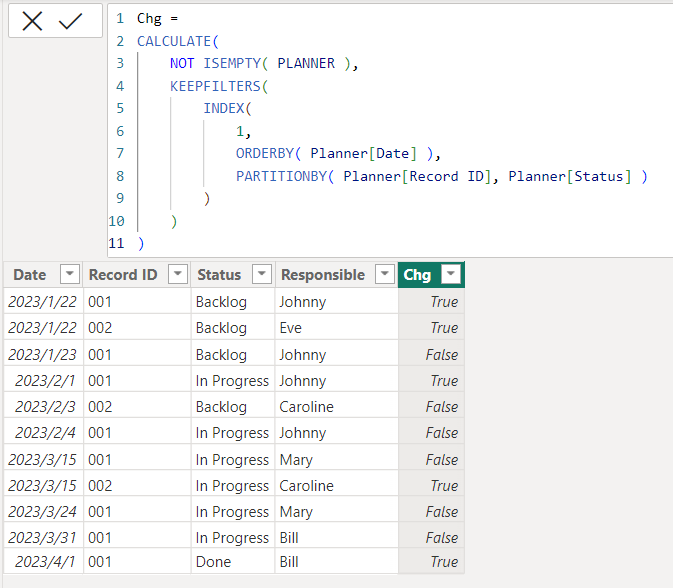
Task: Click the number 1 argument on line 6
Action: tap(240, 131)
